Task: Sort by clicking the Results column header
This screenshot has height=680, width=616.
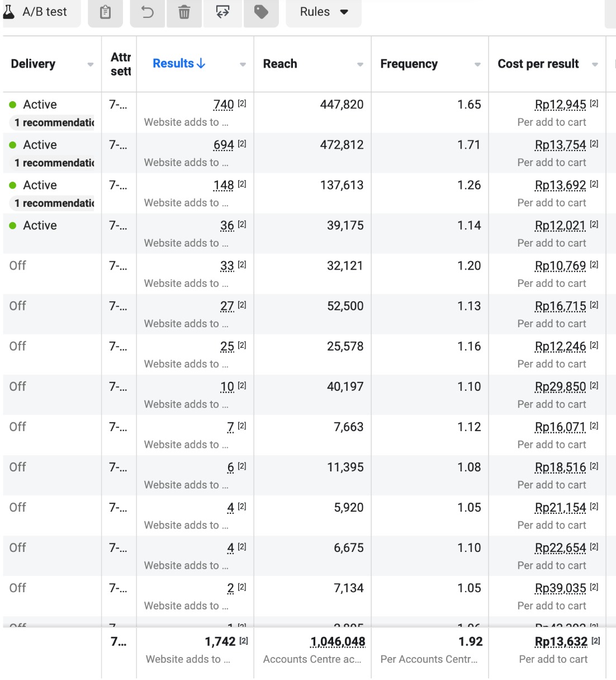Action: click(174, 63)
